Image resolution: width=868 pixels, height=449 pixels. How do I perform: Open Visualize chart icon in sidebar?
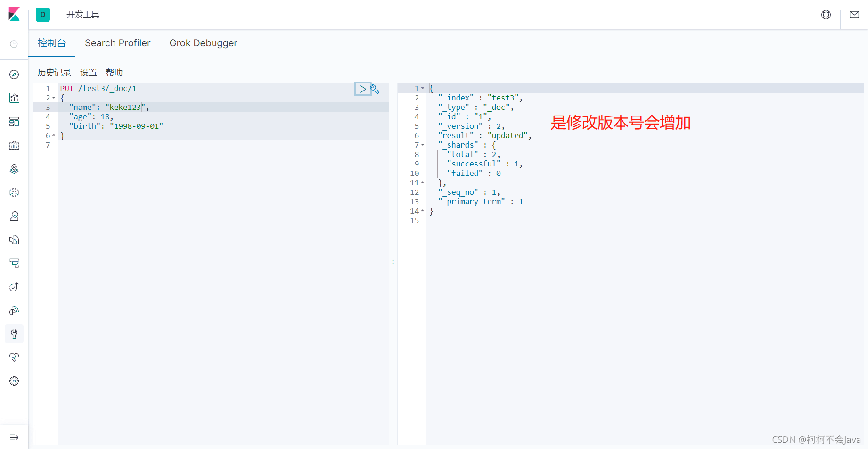[14, 98]
